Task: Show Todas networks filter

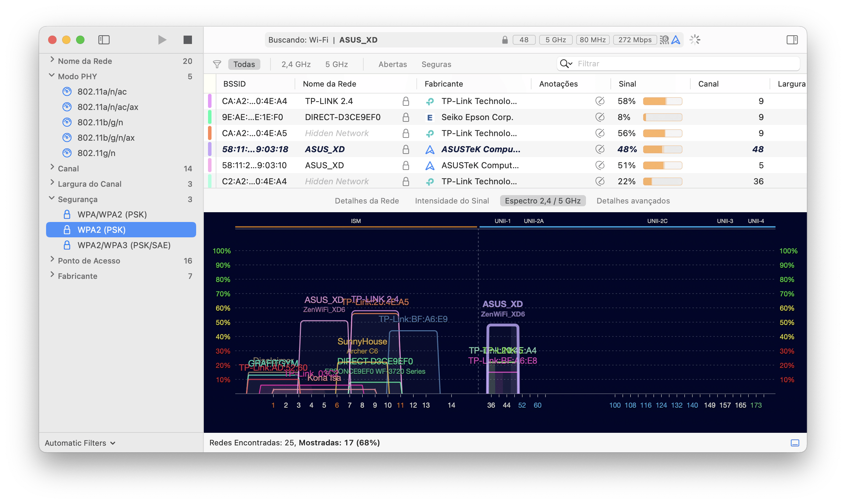Action: [x=244, y=64]
